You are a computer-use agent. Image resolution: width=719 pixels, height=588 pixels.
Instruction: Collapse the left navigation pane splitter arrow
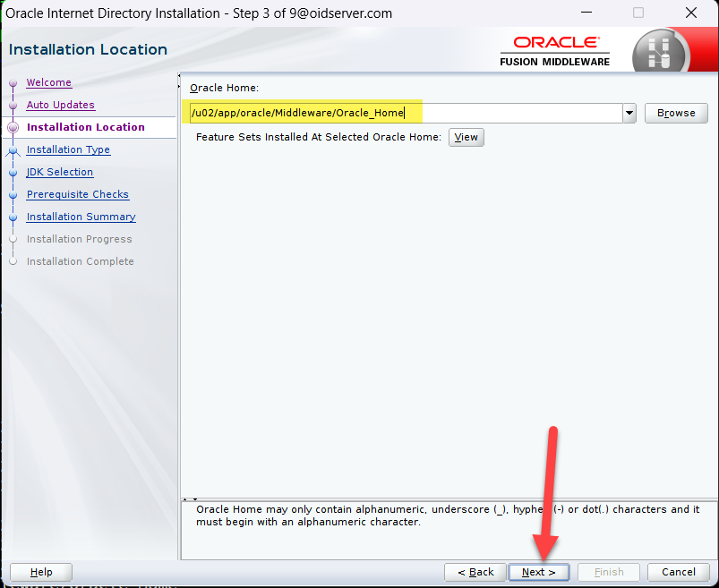(180, 77)
